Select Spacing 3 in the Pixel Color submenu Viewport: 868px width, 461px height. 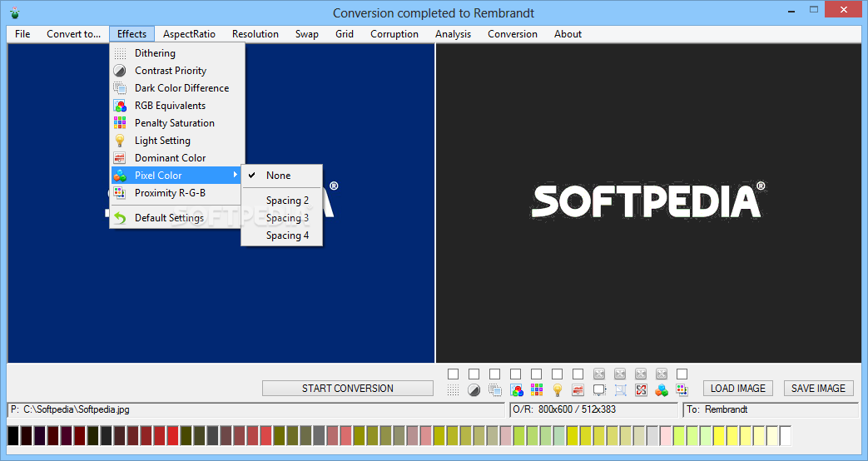click(282, 218)
